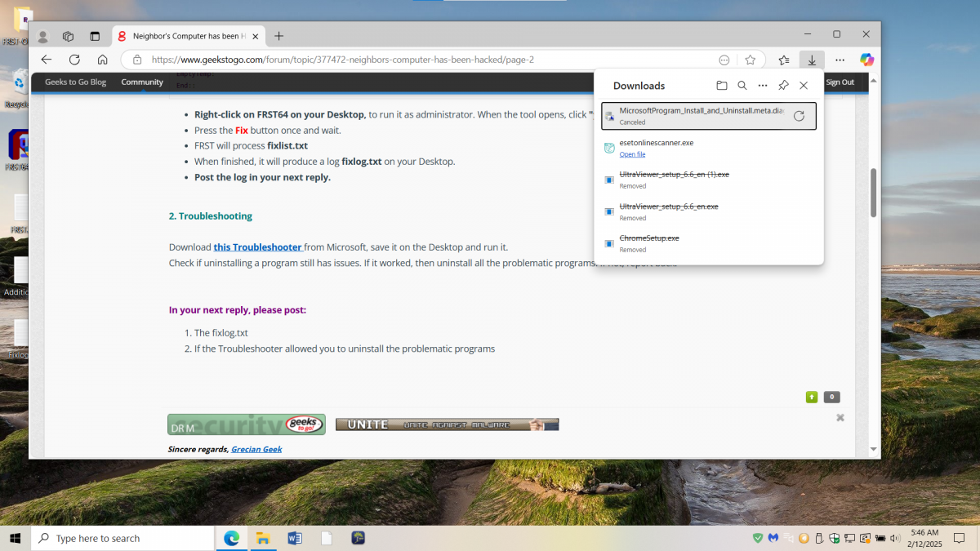Open the Windows Start menu
The width and height of the screenshot is (980, 551).
coord(15,538)
